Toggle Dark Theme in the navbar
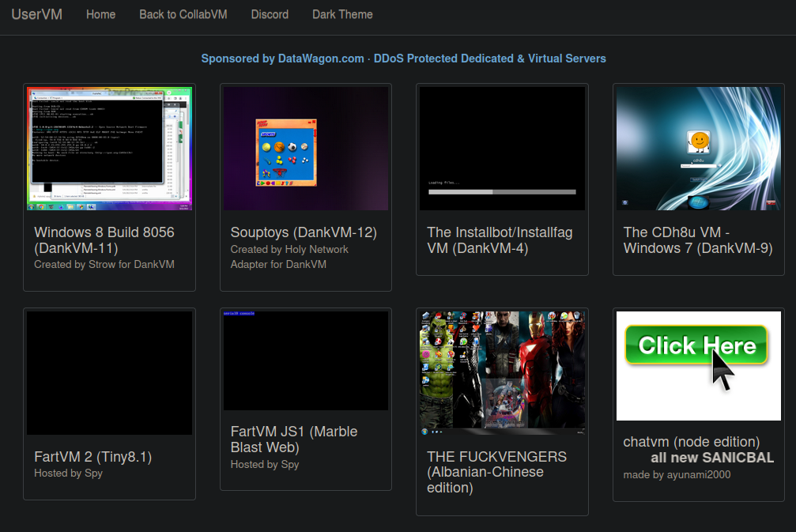The height and width of the screenshot is (532, 796). coord(342,14)
